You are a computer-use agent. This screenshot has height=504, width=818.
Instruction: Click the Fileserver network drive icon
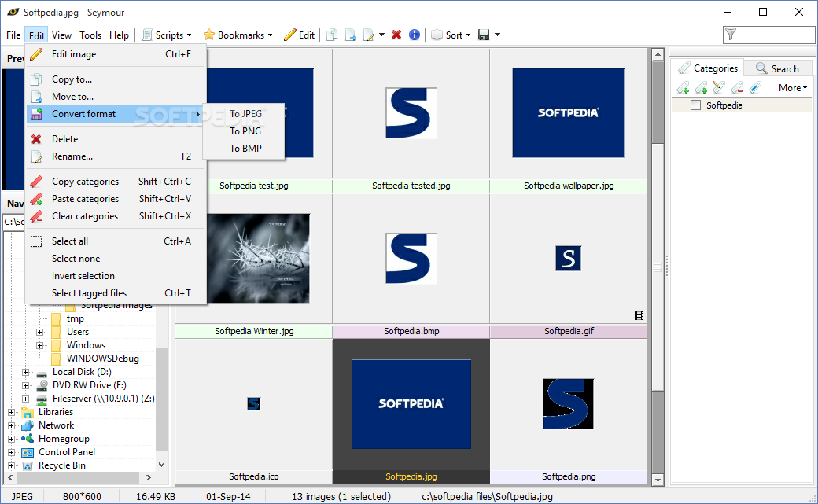tap(42, 399)
